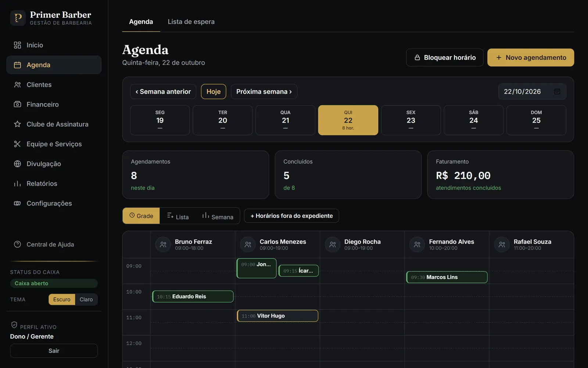Image resolution: width=588 pixels, height=368 pixels.
Task: Show Horários fora do expediente
Action: click(x=291, y=216)
